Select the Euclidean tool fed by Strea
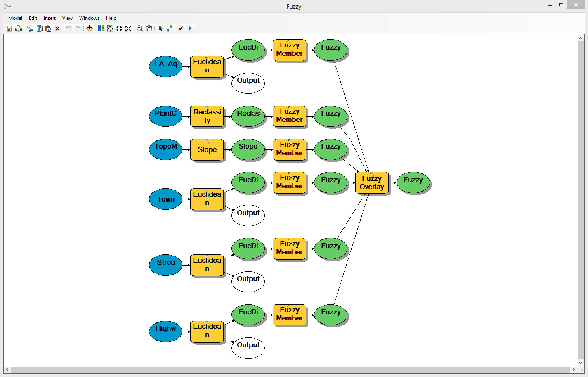Viewport: 588px width, 377px height. [x=207, y=265]
